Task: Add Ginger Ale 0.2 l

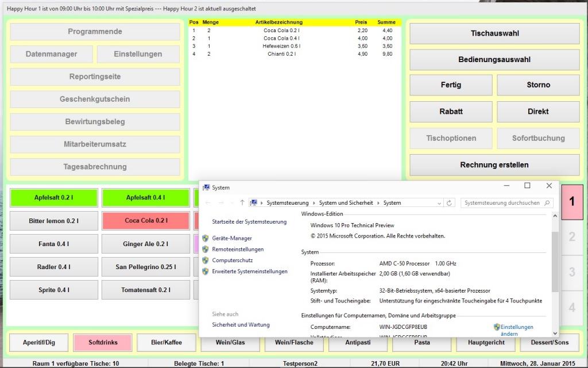Action: click(145, 244)
